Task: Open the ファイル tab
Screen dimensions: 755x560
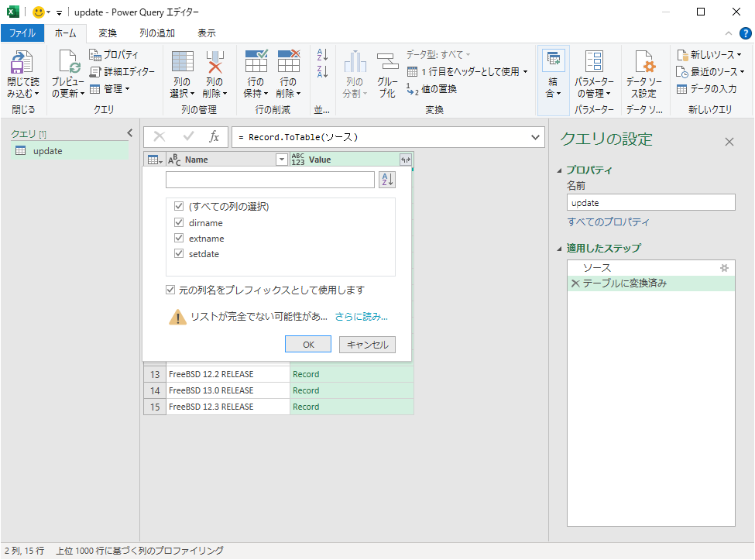Action: [x=22, y=33]
